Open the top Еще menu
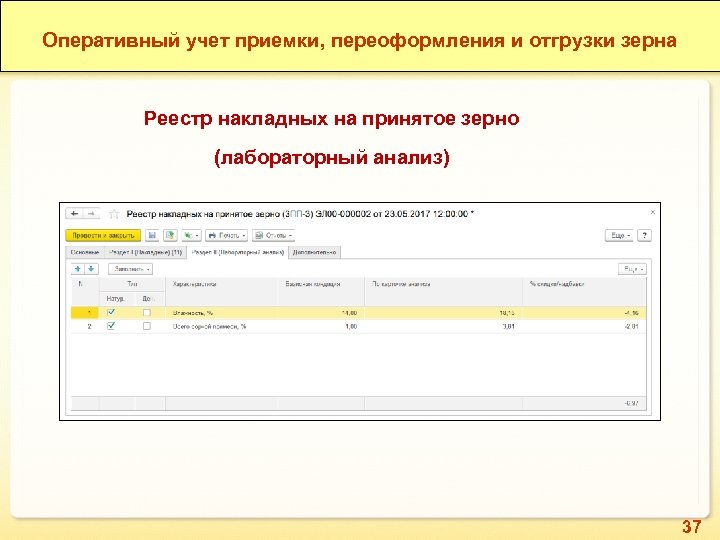This screenshot has width=720, height=540. [x=619, y=236]
